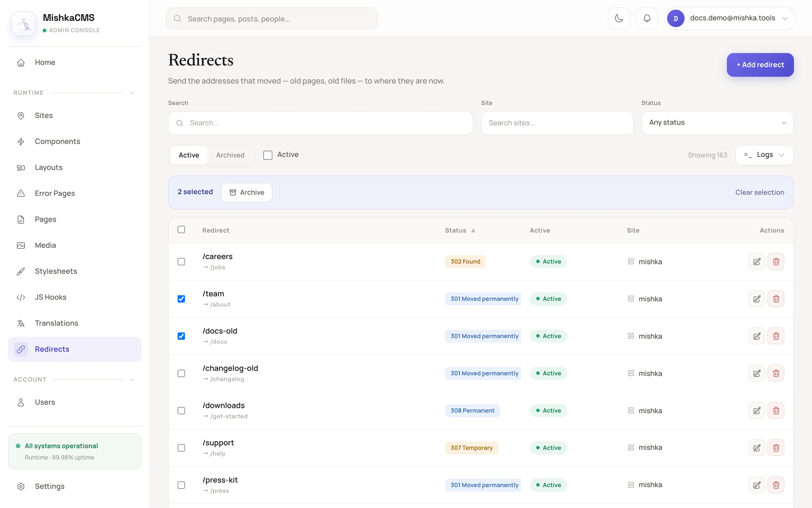Open Error Pages in sidebar
This screenshot has width=812, height=508.
(x=74, y=193)
